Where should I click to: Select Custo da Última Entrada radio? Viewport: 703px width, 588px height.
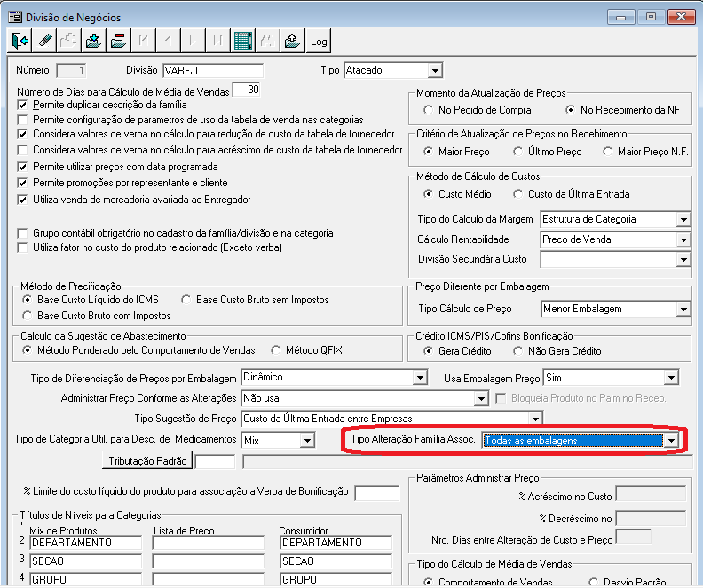pyautogui.click(x=517, y=194)
